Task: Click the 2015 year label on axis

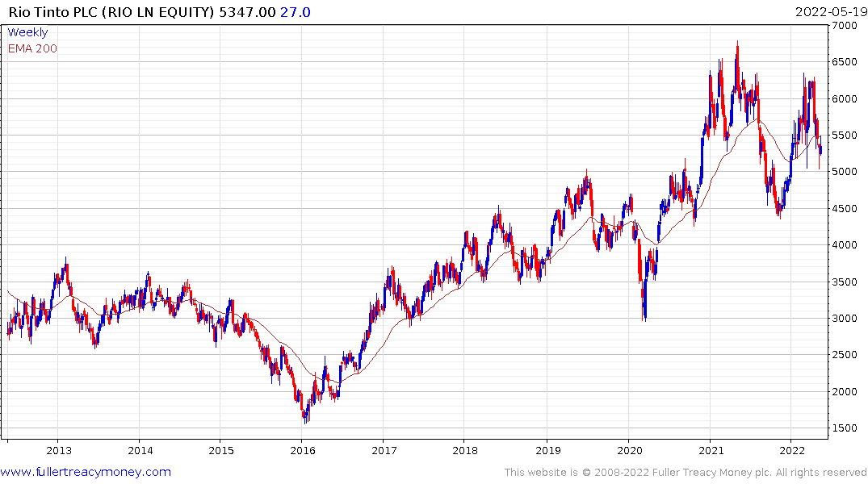Action: (x=221, y=450)
